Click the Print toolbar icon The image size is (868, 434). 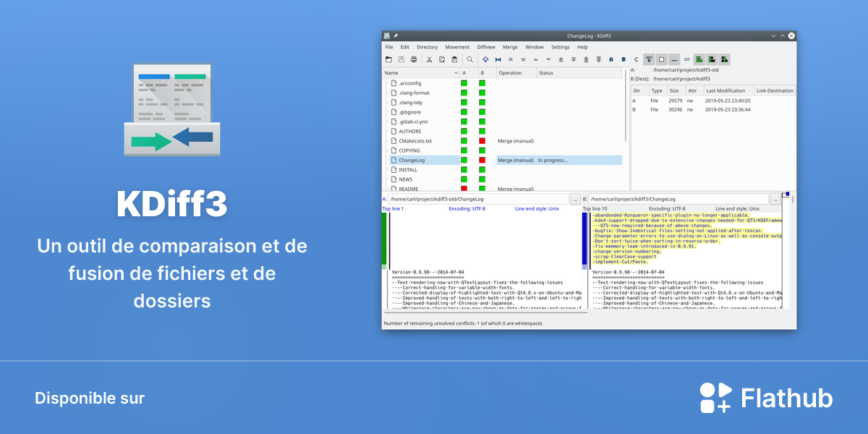click(414, 59)
